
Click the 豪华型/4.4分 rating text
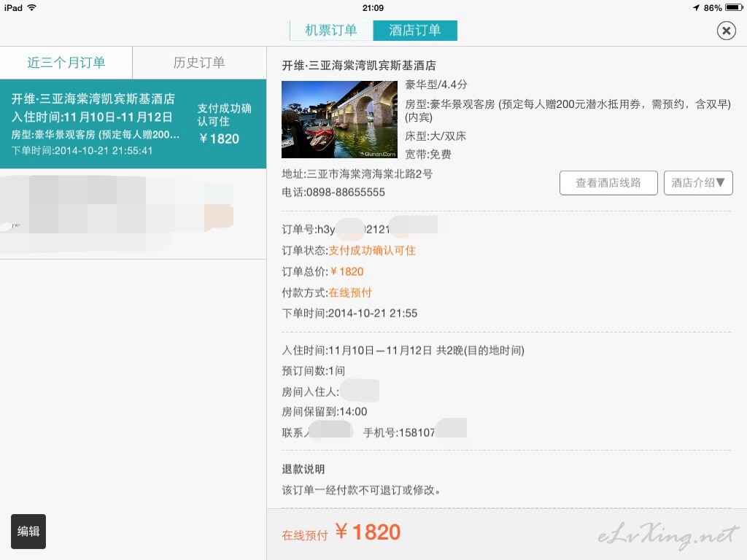point(436,85)
